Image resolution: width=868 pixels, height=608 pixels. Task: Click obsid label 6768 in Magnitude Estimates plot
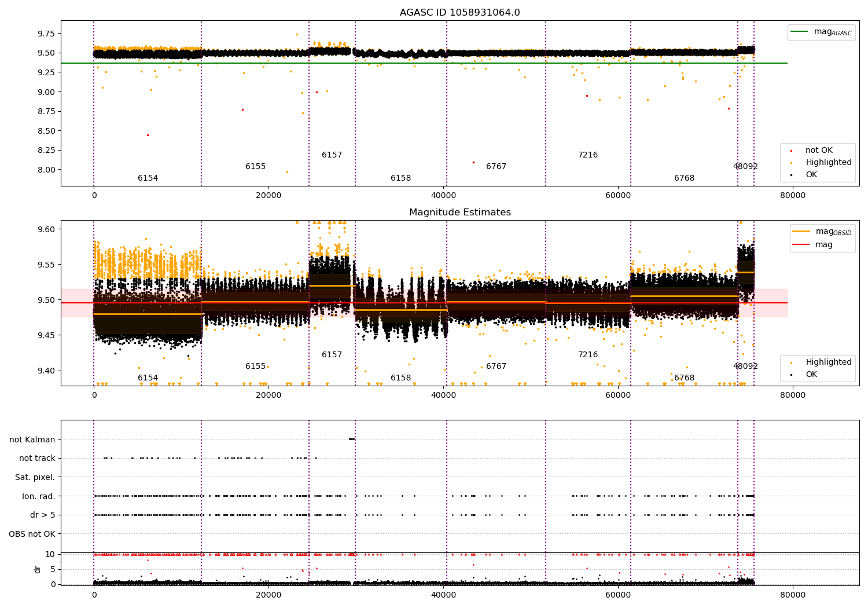pos(684,378)
